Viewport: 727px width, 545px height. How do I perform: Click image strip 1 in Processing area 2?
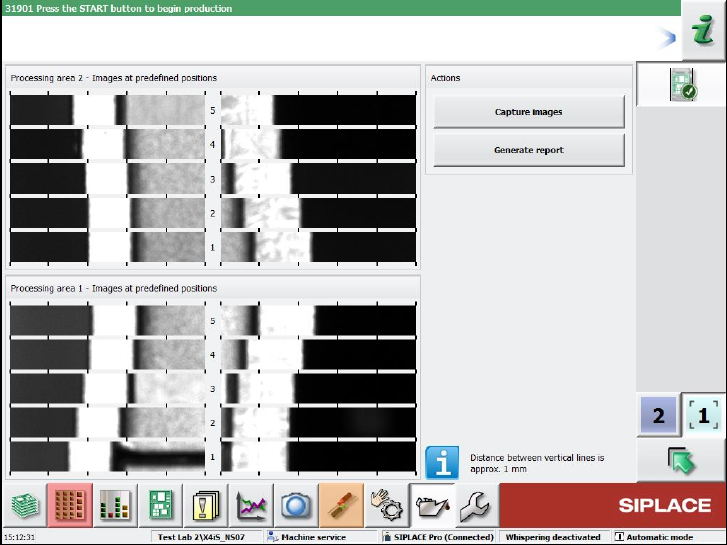[213, 247]
